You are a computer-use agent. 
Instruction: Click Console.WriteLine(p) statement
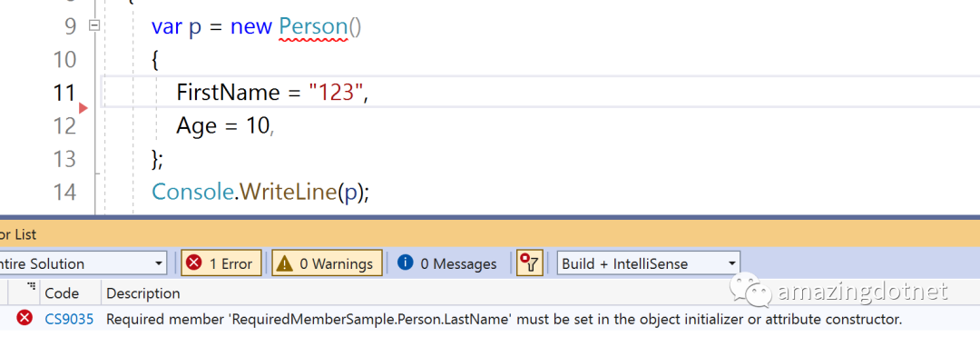tap(260, 192)
